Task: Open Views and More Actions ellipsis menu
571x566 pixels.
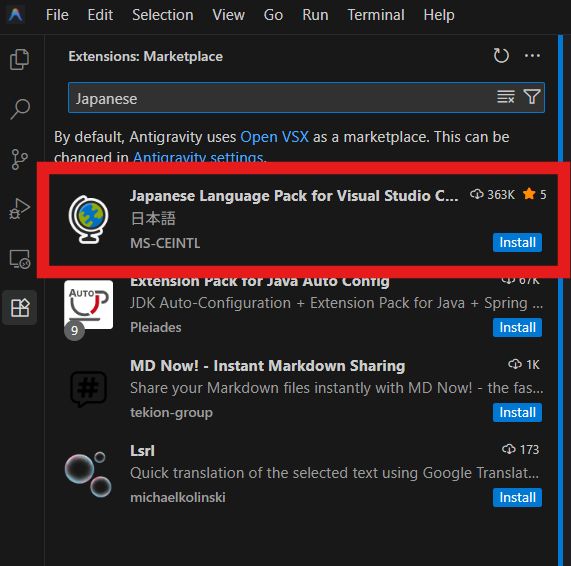Action: coord(532,56)
